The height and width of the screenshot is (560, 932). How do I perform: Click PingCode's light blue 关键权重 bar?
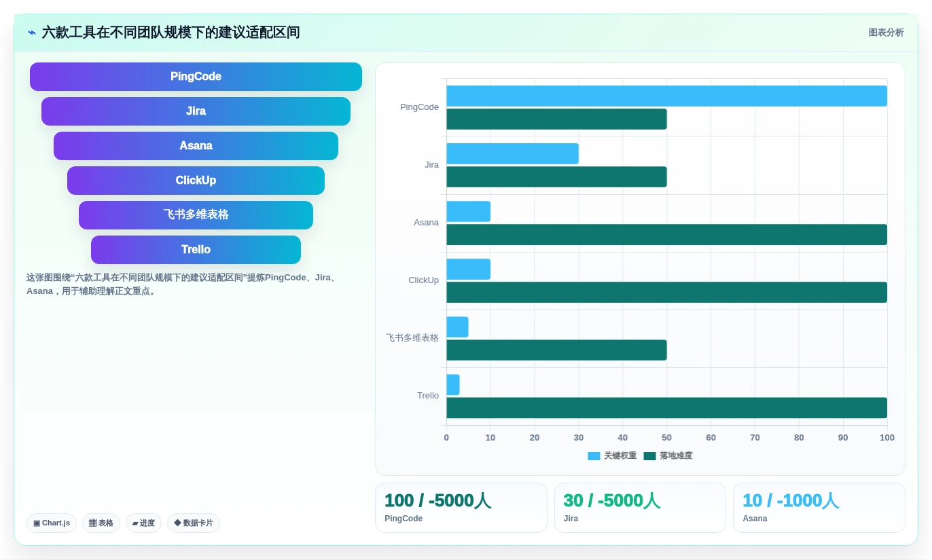[x=666, y=96]
